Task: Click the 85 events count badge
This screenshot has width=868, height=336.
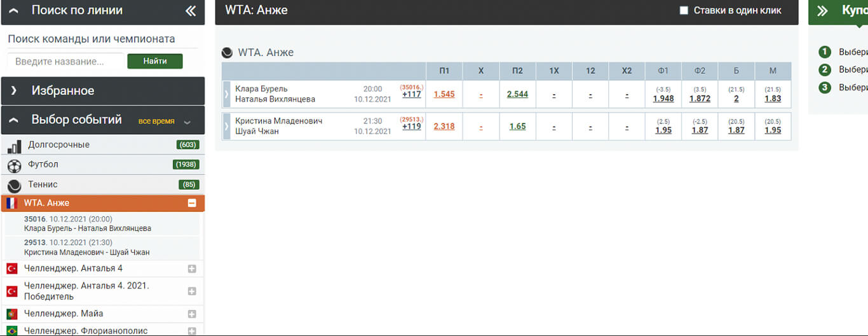Action: click(x=189, y=185)
